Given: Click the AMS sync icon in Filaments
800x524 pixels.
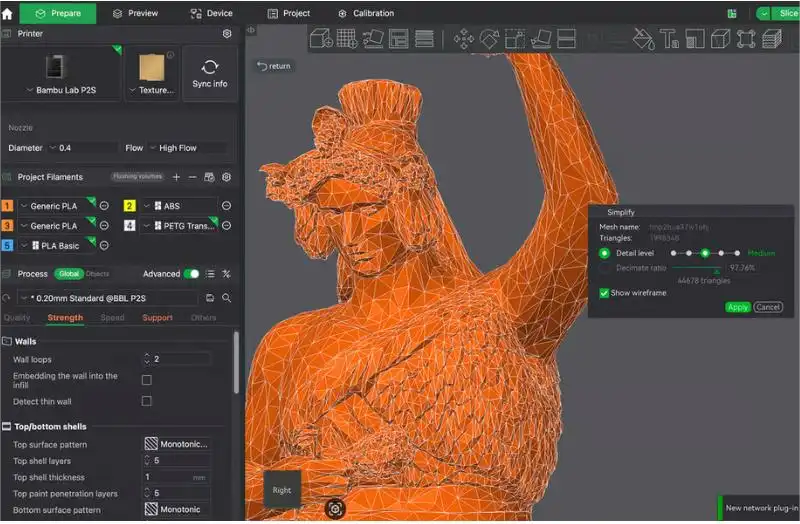Looking at the screenshot, I should point(209,177).
